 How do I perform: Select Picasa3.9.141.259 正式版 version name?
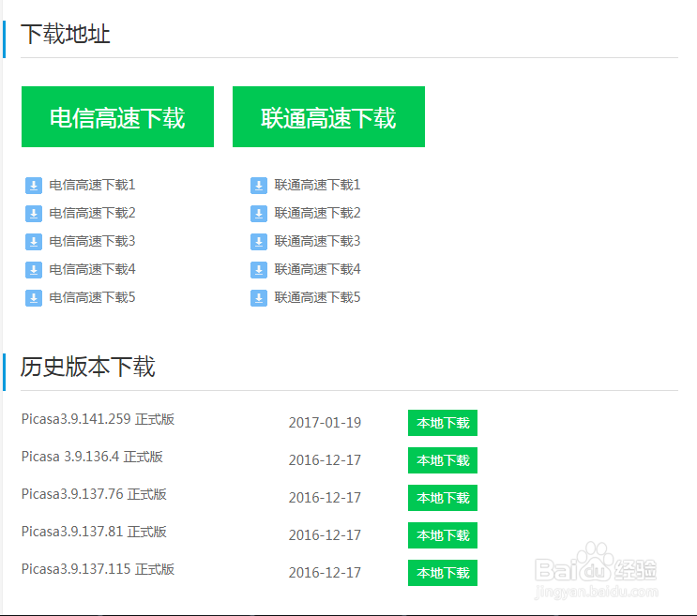click(x=98, y=419)
